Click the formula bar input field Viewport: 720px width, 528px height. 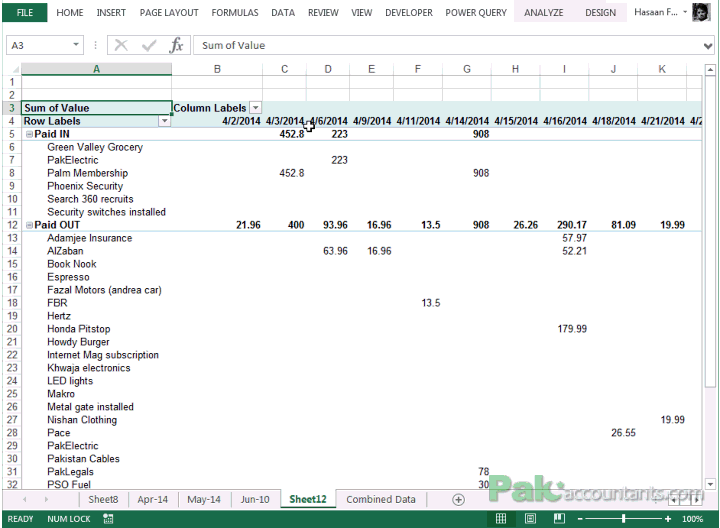448,45
